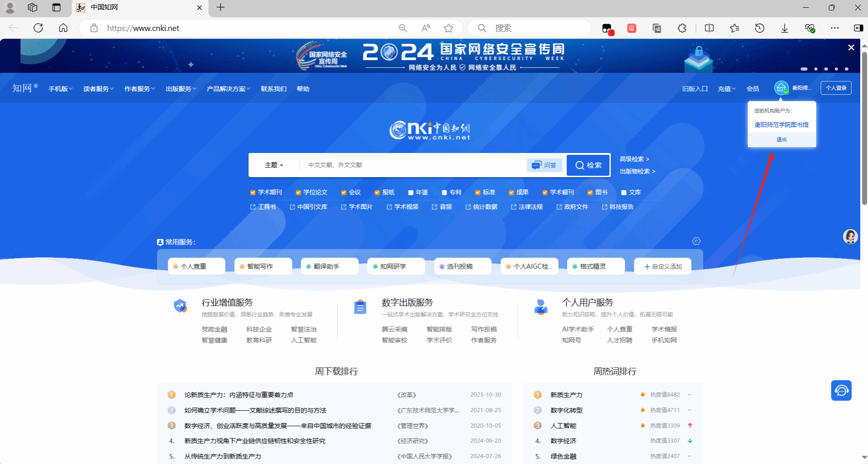
Task: Open the 联系我们 menu item
Action: click(273, 89)
